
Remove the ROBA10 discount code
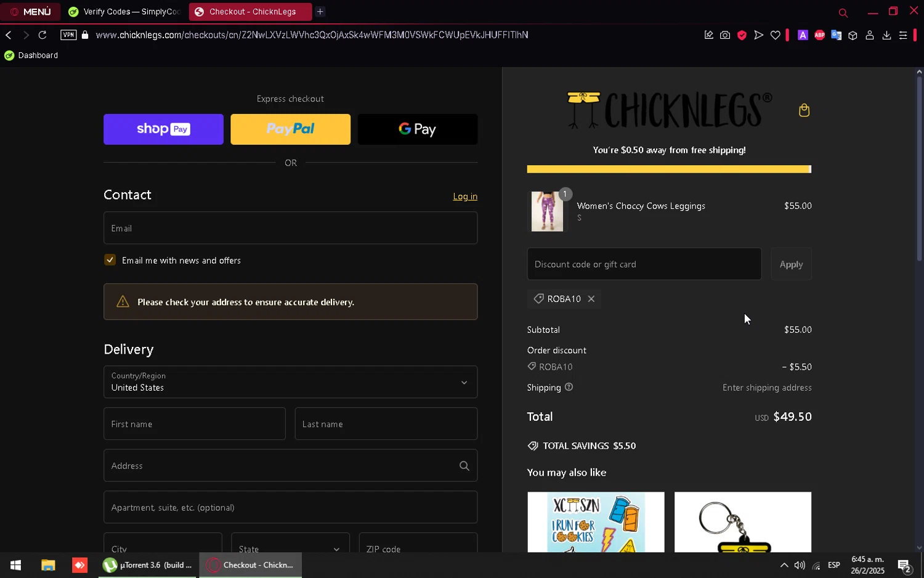tap(591, 299)
